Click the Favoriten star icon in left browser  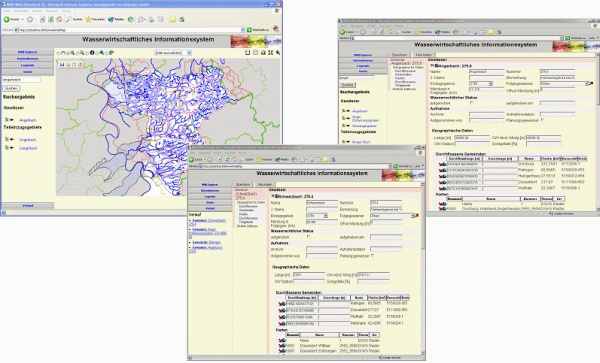pos(88,19)
